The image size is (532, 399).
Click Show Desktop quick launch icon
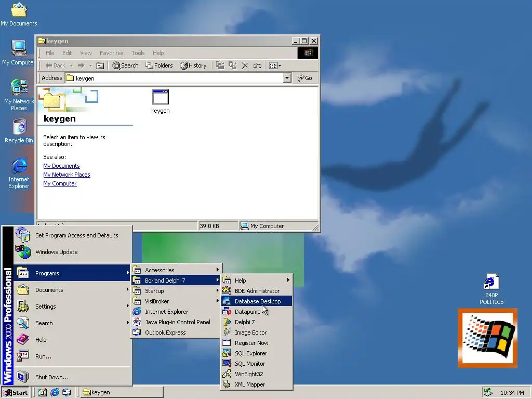(x=43, y=393)
